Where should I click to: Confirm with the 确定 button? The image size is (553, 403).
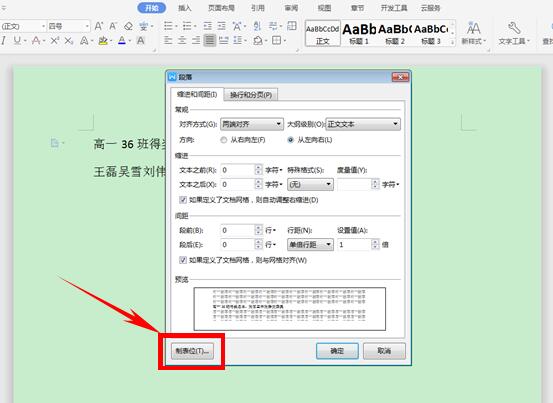click(337, 351)
